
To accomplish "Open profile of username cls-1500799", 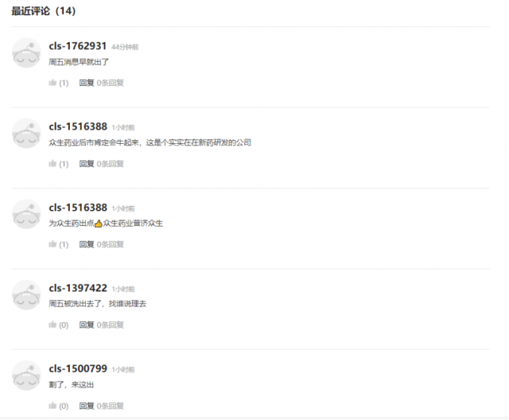I will (x=78, y=368).
